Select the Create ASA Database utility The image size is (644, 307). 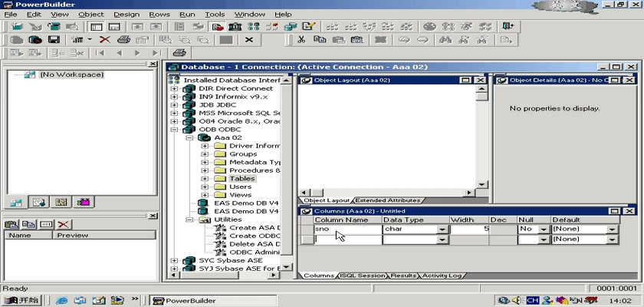point(255,228)
